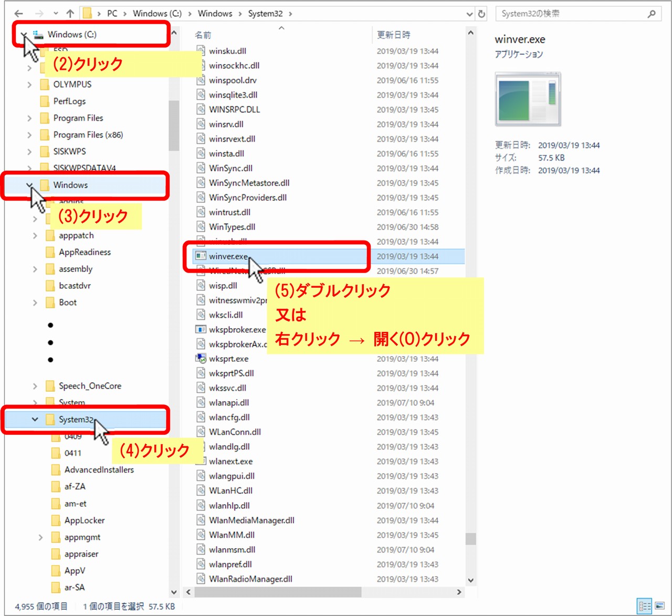Select the wisp.dll file icon
The width and height of the screenshot is (672, 616).
click(x=201, y=286)
